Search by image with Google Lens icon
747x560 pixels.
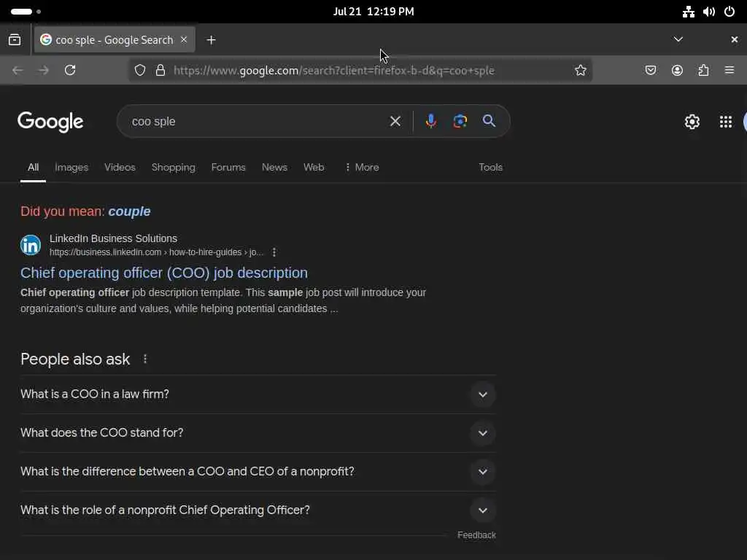(460, 122)
